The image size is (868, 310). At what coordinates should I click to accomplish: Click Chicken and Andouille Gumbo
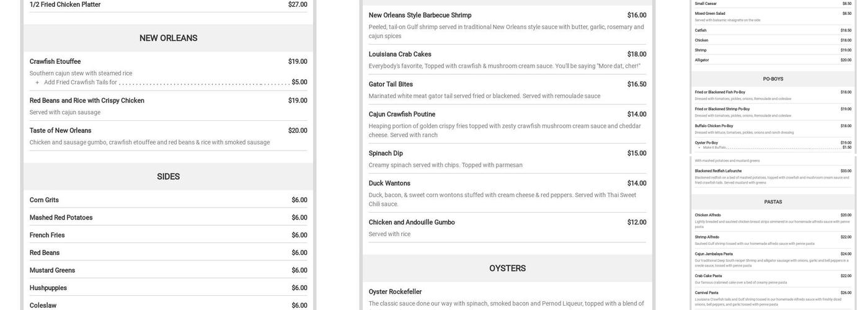coord(412,223)
